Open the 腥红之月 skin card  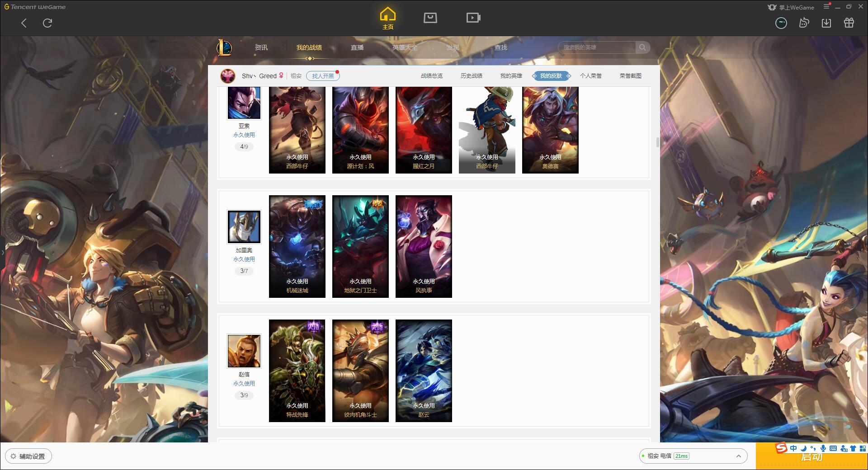coord(424,130)
